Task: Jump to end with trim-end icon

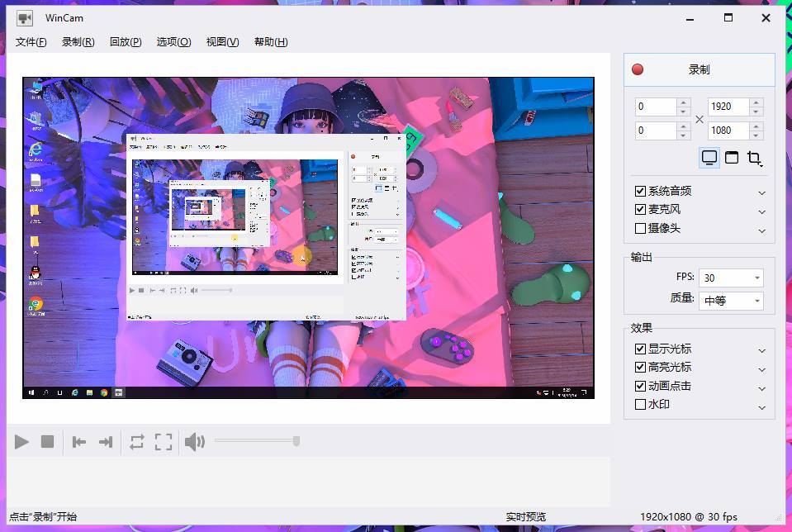Action: (x=106, y=442)
